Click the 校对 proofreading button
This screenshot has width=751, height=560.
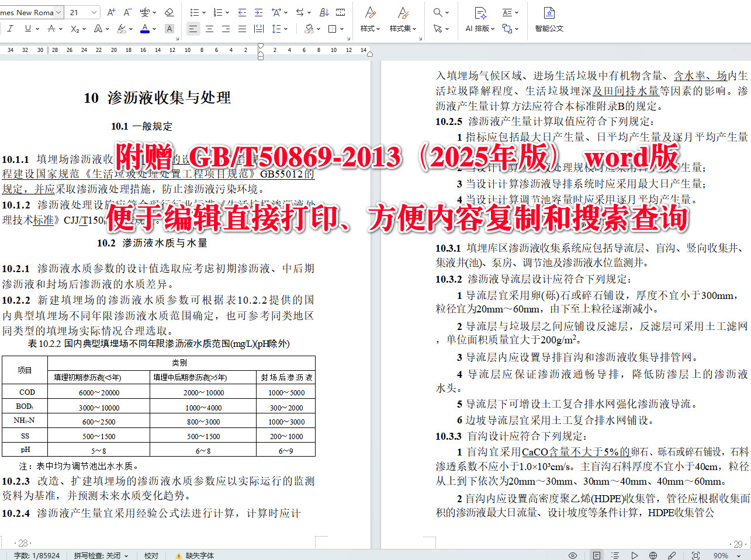[x=151, y=555]
